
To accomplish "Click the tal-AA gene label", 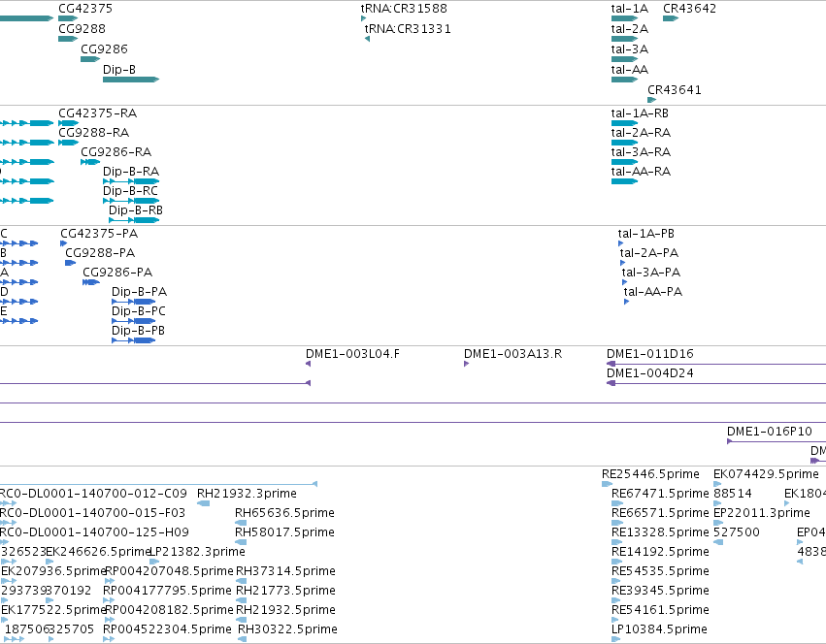I will 630,70.
